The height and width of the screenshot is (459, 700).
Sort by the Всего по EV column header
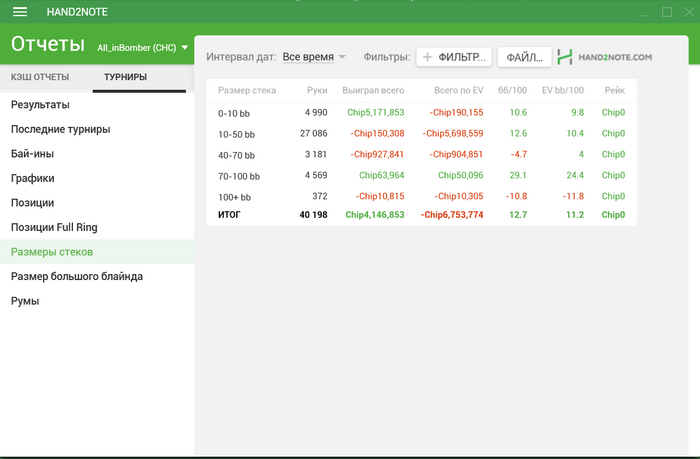point(458,90)
